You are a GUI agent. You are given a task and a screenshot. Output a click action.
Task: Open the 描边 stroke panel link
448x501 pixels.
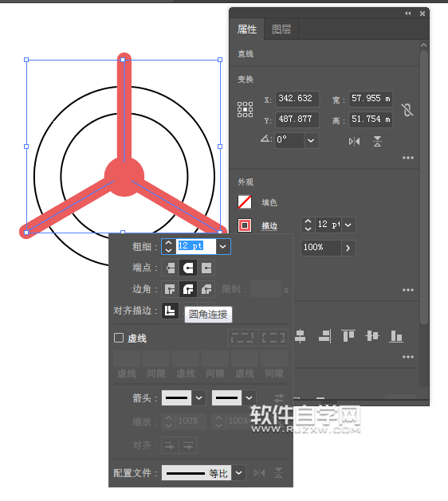pyautogui.click(x=269, y=226)
